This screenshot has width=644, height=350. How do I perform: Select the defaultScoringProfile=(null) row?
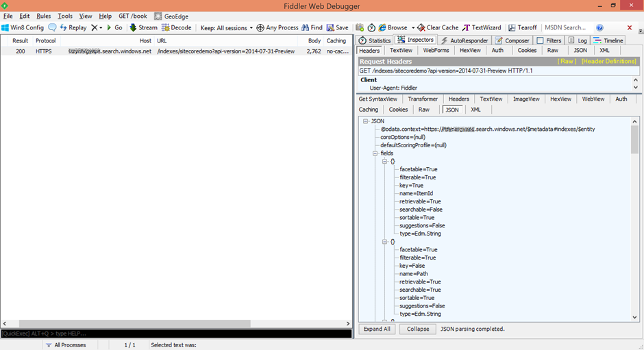413,145
